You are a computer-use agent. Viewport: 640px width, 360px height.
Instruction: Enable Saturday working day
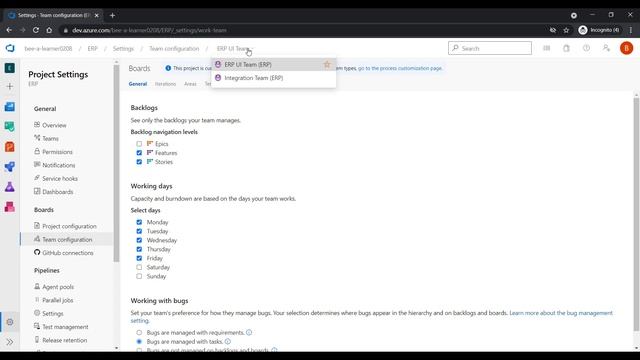[x=139, y=267]
